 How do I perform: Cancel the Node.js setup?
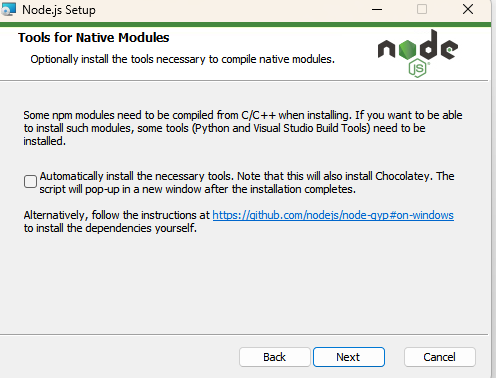pos(439,357)
